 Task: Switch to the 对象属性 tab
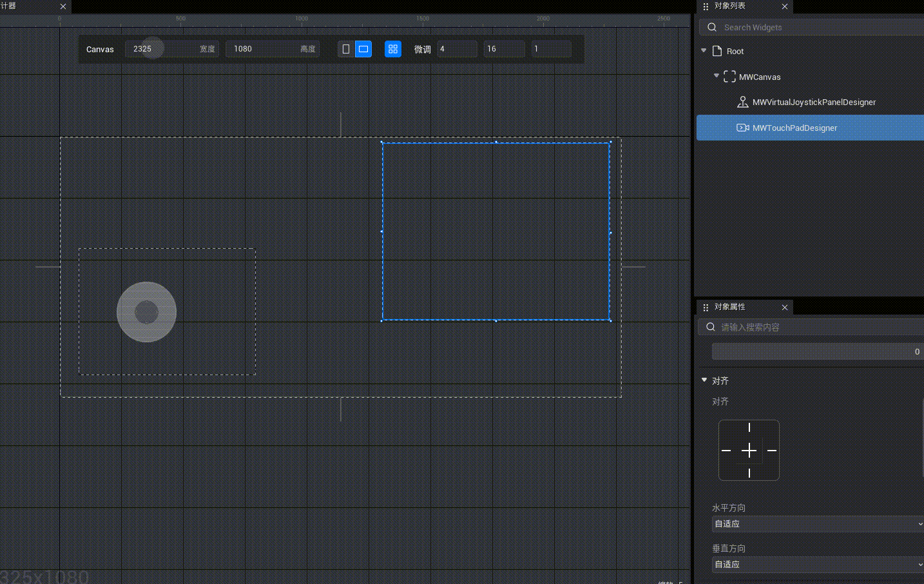(x=730, y=307)
